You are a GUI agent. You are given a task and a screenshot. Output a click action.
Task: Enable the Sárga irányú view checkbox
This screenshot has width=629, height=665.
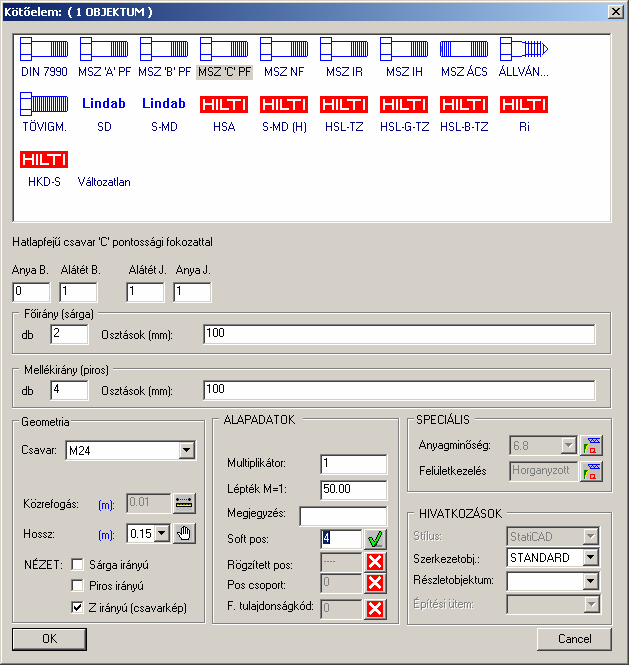click(x=77, y=564)
